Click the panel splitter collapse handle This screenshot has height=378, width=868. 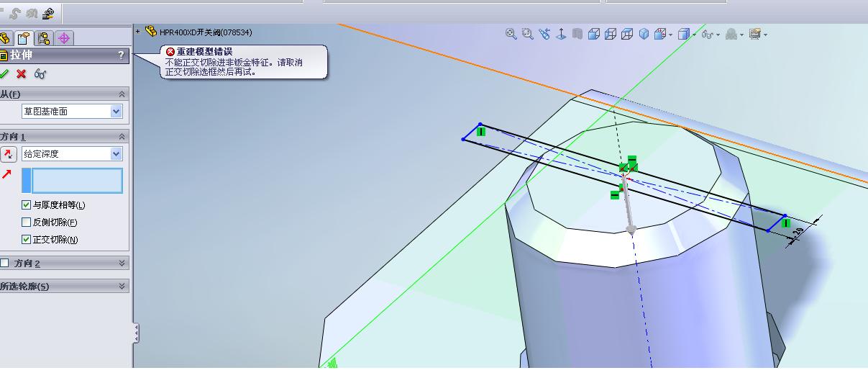point(136,333)
